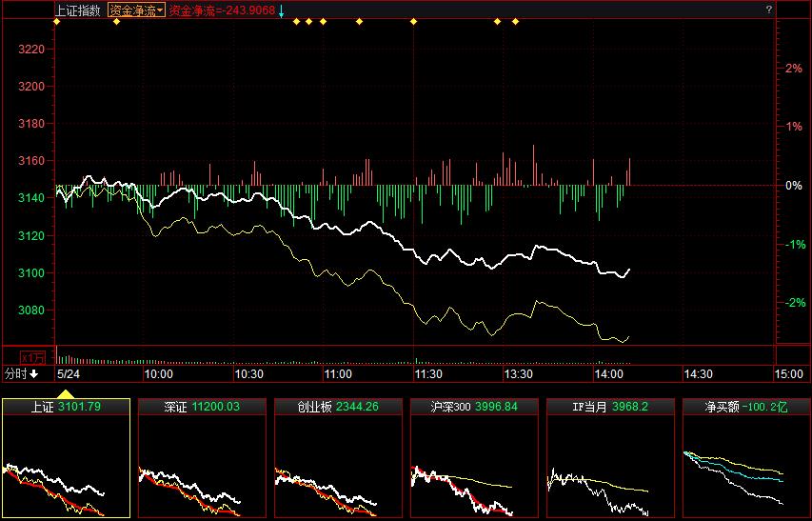Click the yellow diamond marker near 10:00
Screen dimensions: 812x521
[x=116, y=21]
